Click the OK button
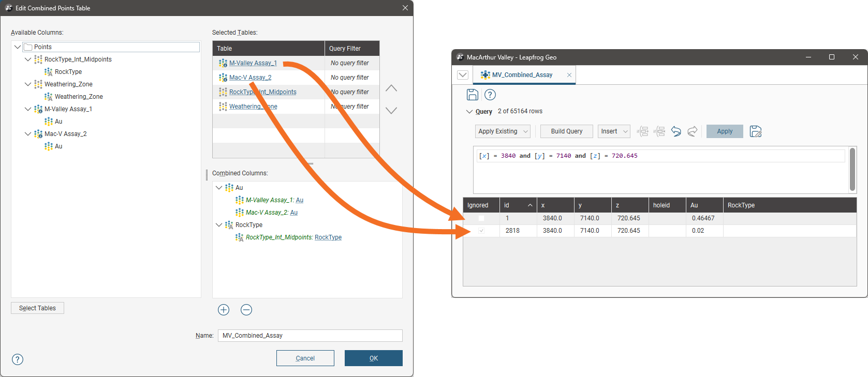868x377 pixels. (x=374, y=358)
